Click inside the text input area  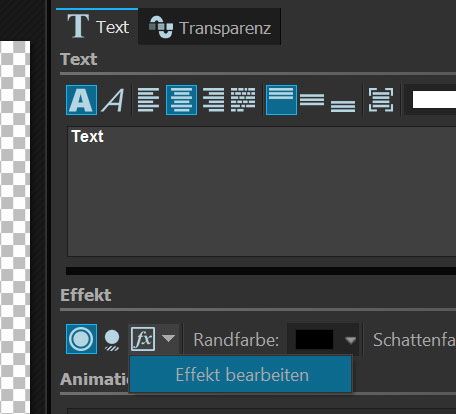tap(262, 192)
